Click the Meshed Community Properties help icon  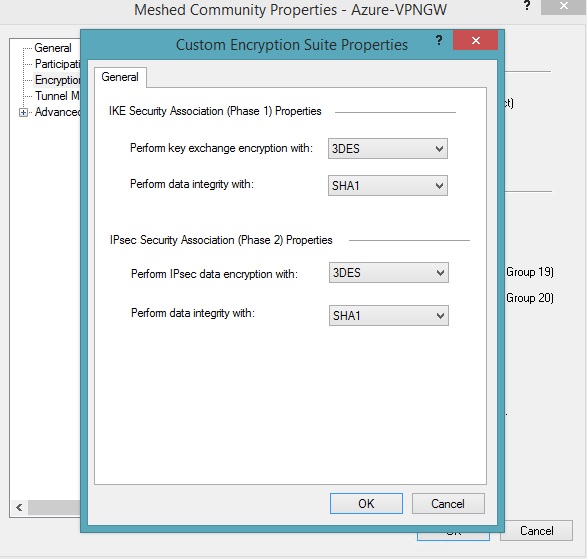pyautogui.click(x=527, y=5)
